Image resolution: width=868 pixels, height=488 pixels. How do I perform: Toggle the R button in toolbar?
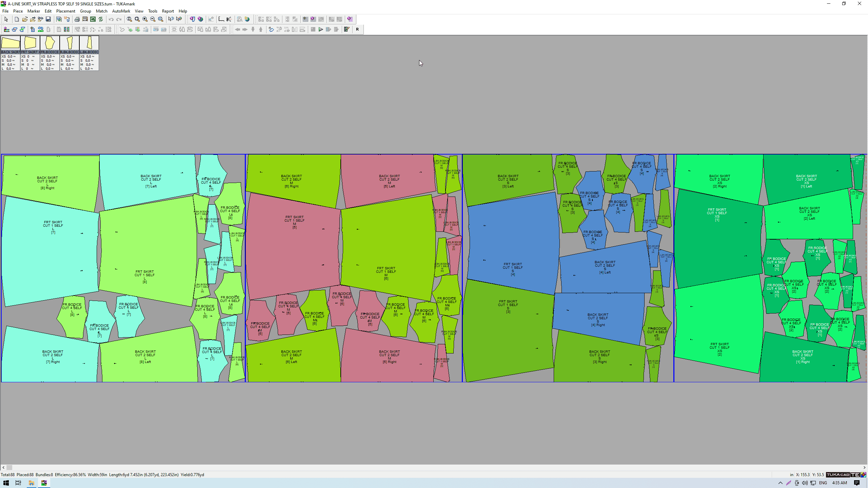click(x=357, y=29)
